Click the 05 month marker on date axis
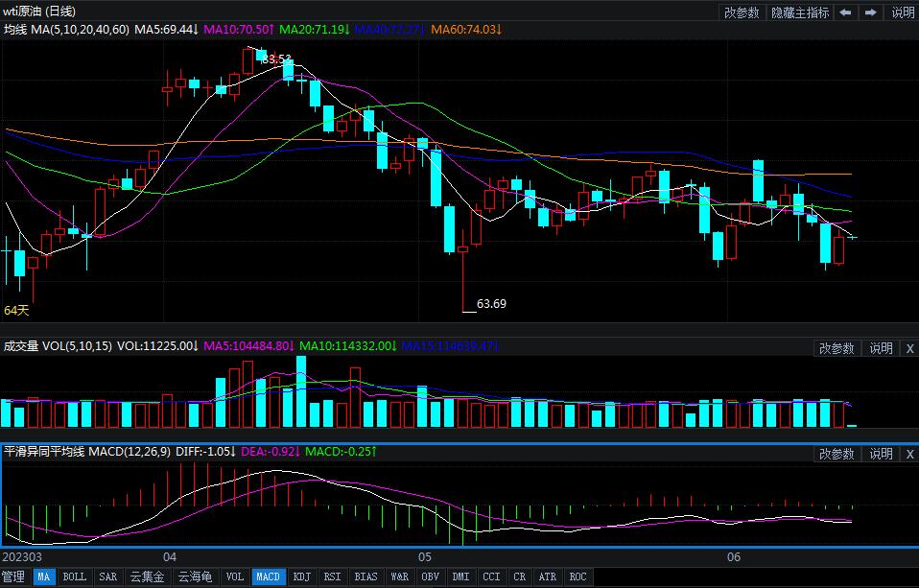Viewport: 919px width, 588px height. point(425,557)
